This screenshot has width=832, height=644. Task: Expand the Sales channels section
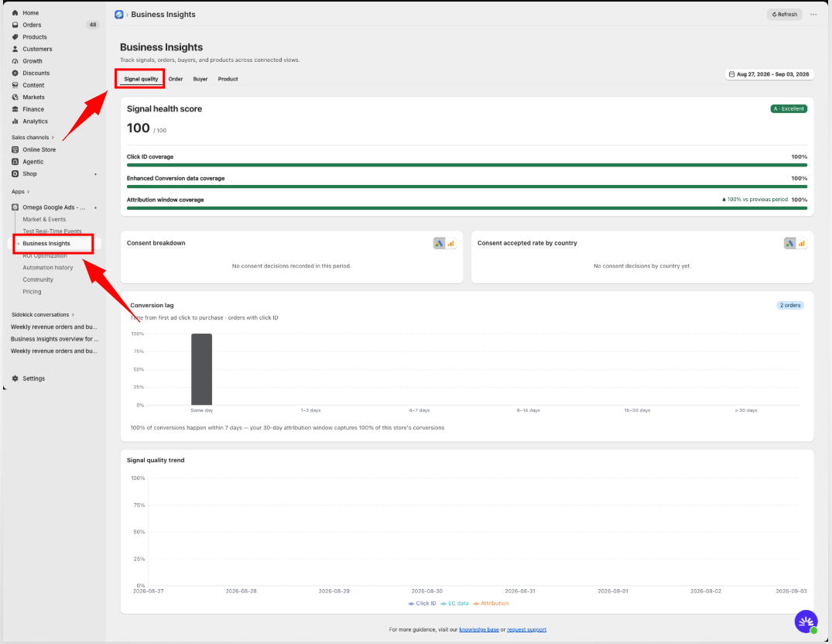point(33,138)
